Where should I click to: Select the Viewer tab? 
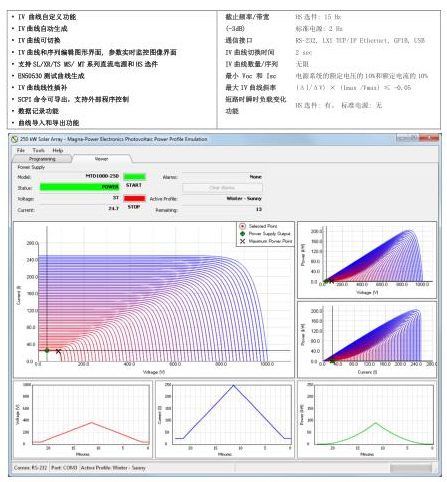[101, 159]
